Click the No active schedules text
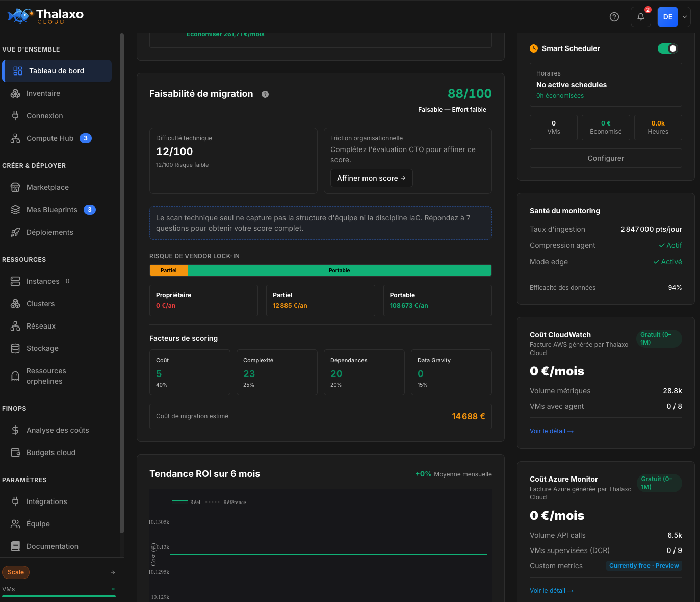Viewport: 700px width, 602px height. [x=572, y=85]
